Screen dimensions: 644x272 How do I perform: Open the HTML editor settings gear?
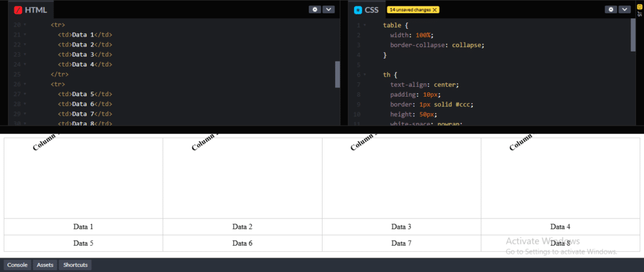pyautogui.click(x=315, y=9)
